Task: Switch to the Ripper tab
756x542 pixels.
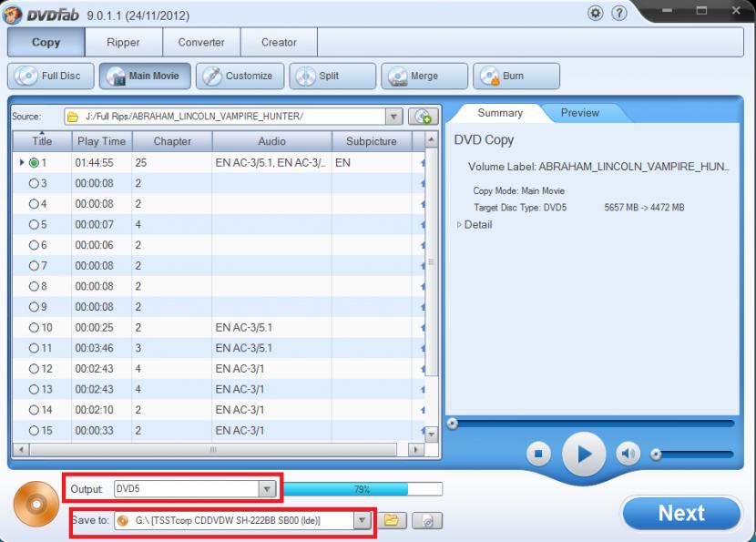Action: coord(123,42)
